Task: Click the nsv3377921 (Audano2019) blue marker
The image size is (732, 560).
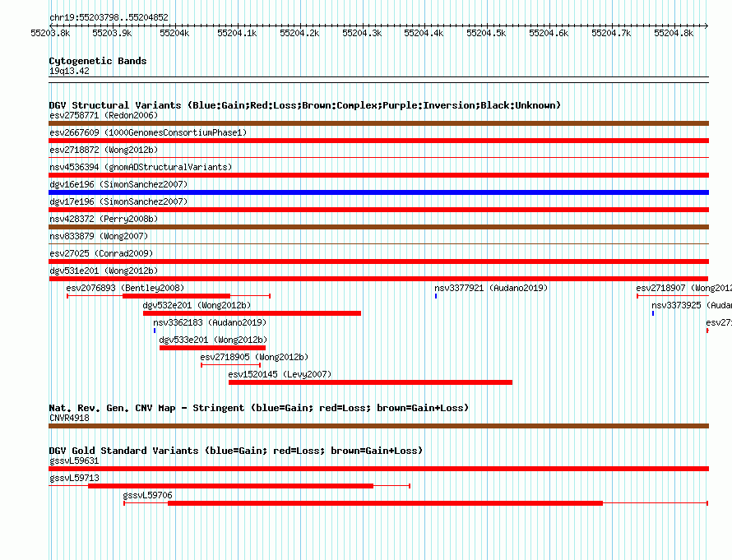Action: [436, 296]
